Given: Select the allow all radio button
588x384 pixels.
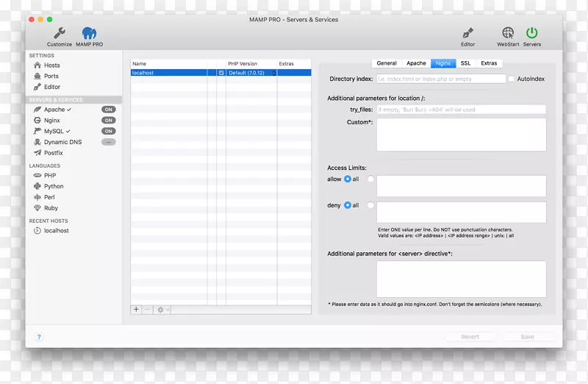Looking at the screenshot, I should pos(348,179).
